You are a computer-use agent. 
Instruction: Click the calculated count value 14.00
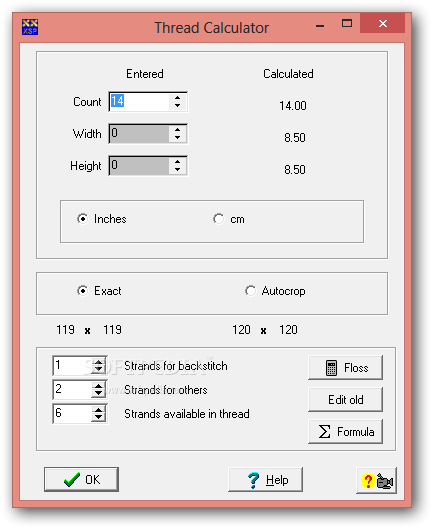coord(293,106)
